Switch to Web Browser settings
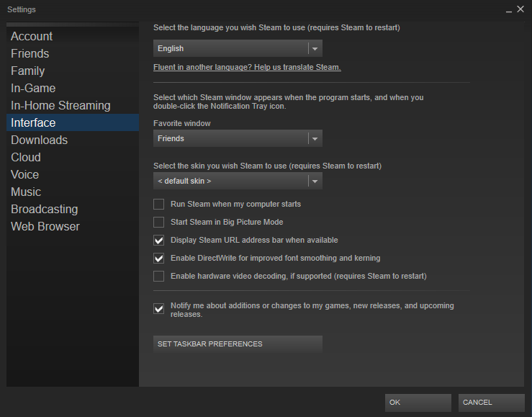This screenshot has width=532, height=417. [x=73, y=227]
